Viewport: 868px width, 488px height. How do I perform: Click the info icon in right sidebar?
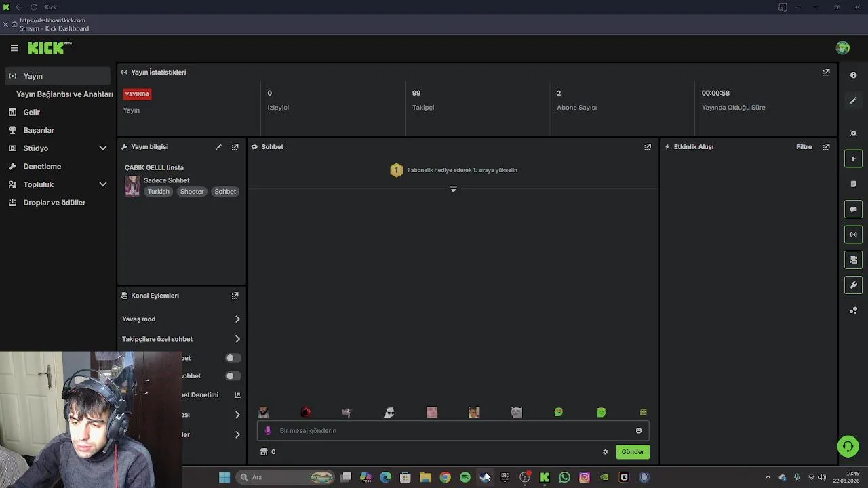point(854,75)
